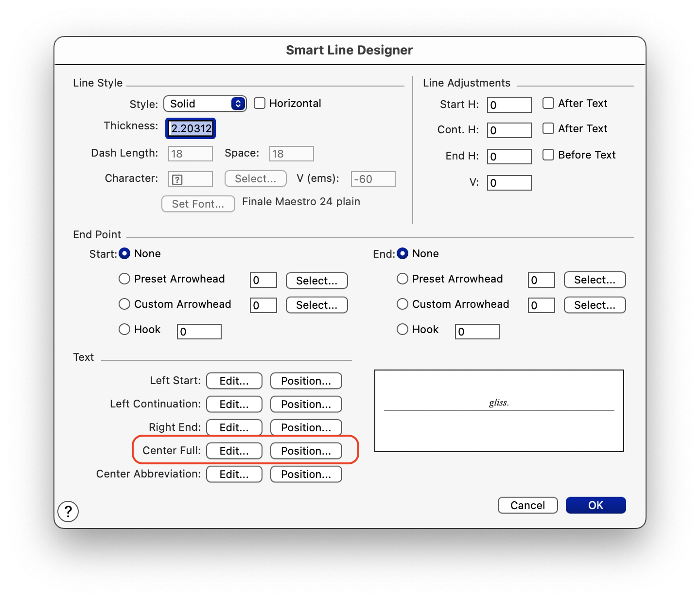
Task: Click the Thickness input field
Action: pyautogui.click(x=191, y=128)
